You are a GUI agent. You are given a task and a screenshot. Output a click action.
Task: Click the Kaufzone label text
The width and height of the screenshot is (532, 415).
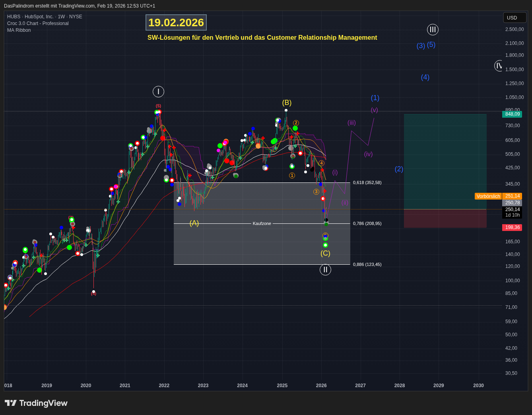point(262,223)
